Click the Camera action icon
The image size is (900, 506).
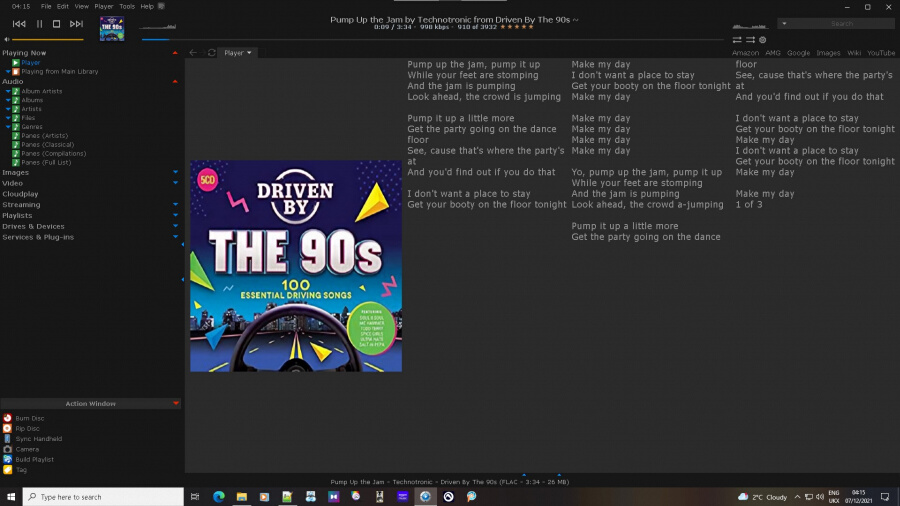(x=7, y=449)
